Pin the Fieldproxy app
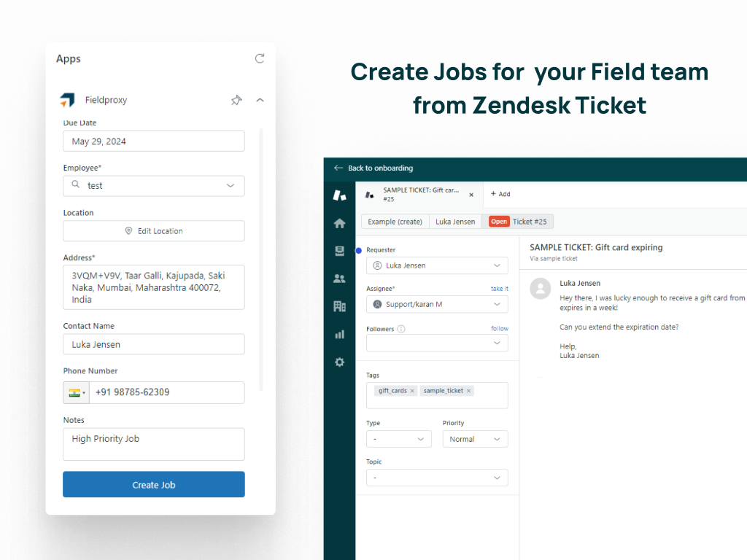 click(236, 100)
